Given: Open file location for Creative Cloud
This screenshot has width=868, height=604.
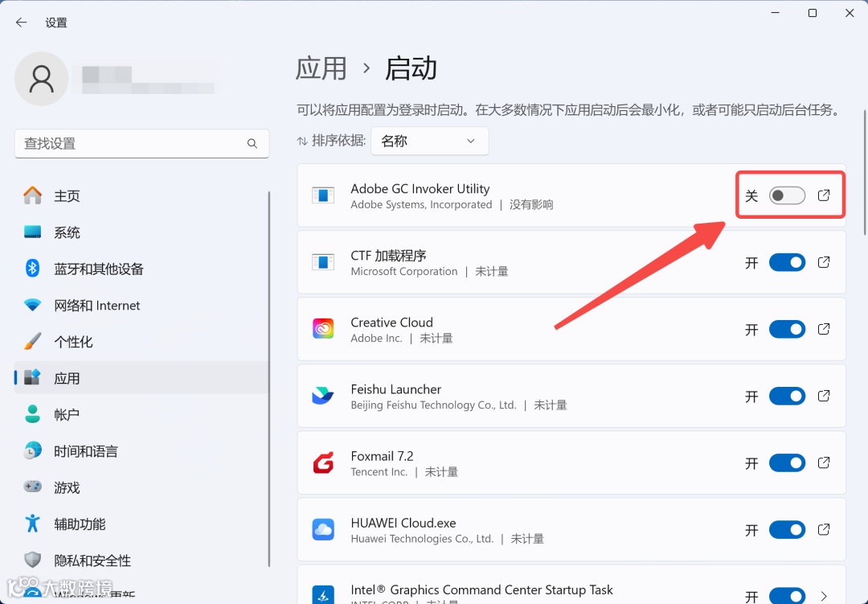Looking at the screenshot, I should click(x=824, y=329).
